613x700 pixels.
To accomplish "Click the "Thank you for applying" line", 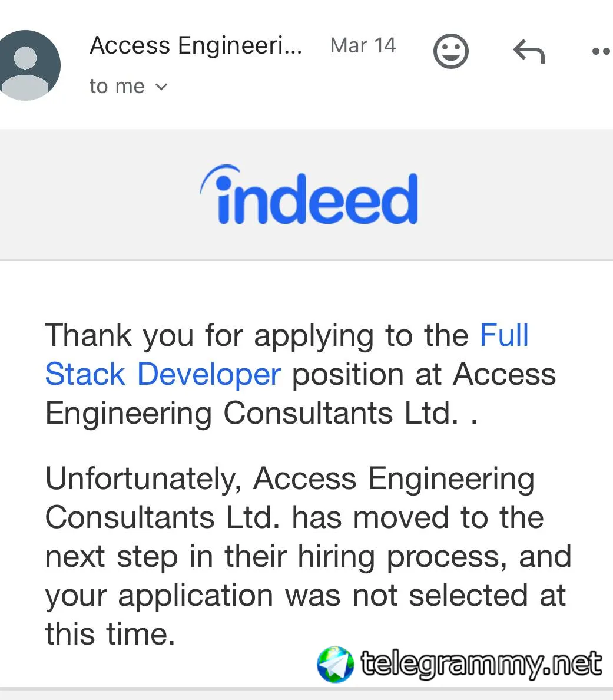I will point(286,335).
